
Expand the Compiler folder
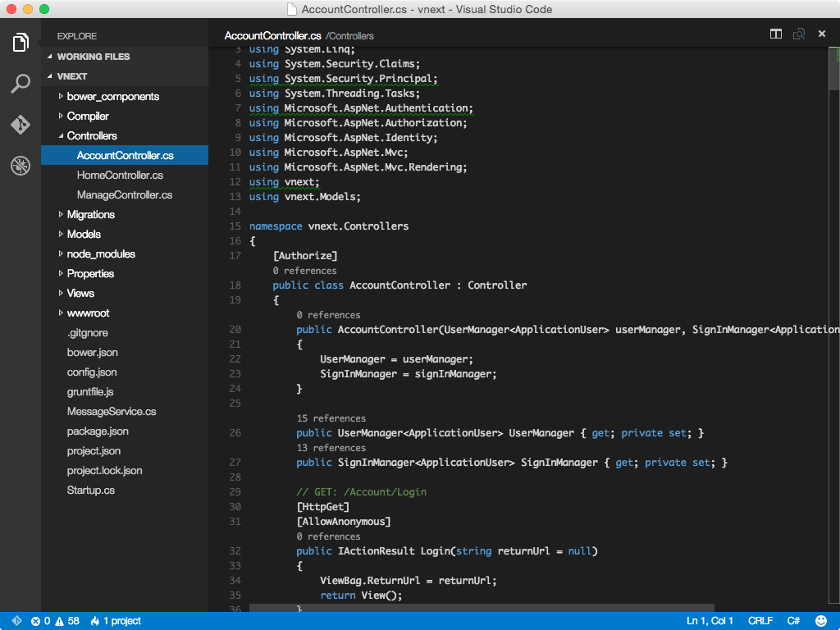(125, 116)
